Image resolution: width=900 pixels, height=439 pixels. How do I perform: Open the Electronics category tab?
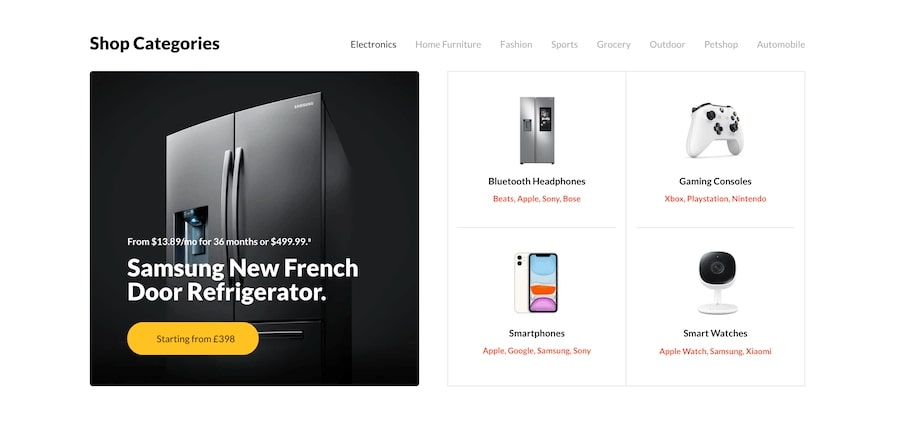373,44
